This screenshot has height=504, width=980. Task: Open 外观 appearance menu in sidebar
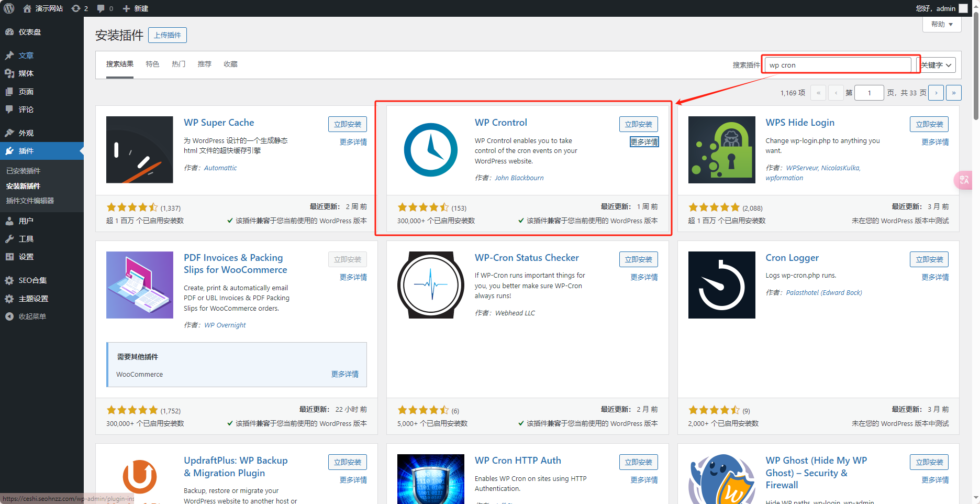click(42, 133)
